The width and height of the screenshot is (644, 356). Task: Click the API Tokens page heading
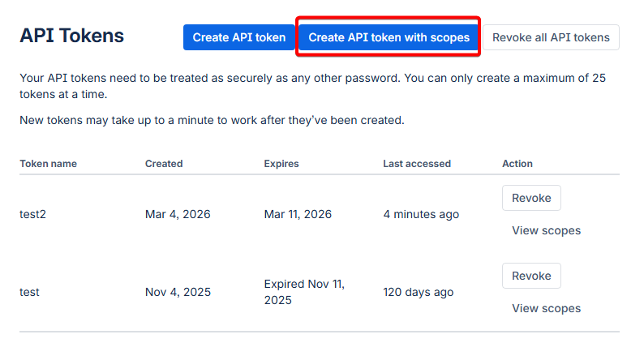coord(72,36)
